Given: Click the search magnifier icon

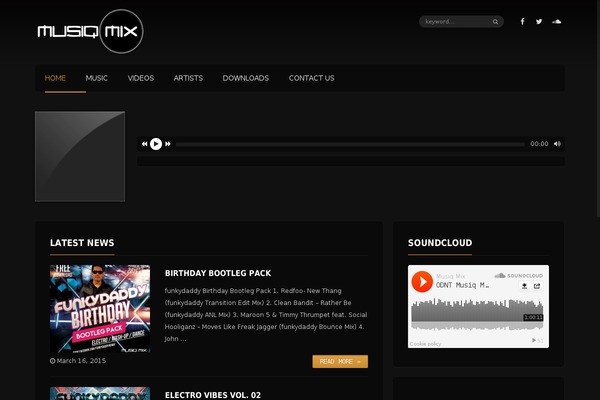Looking at the screenshot, I should pyautogui.click(x=495, y=22).
